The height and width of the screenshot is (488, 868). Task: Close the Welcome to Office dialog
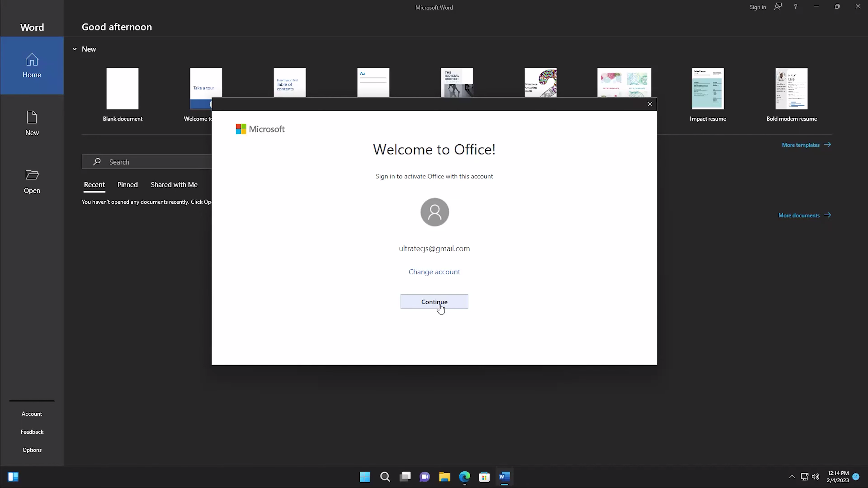click(650, 104)
